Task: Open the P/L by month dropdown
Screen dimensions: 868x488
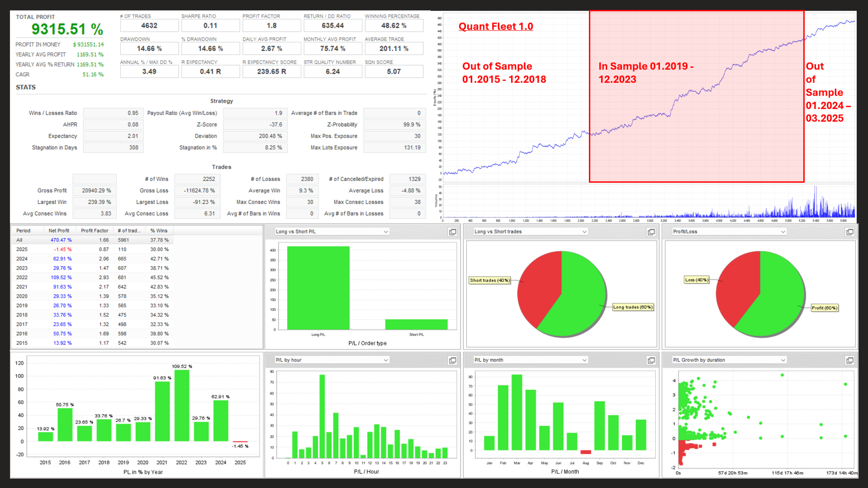Action: [x=531, y=360]
